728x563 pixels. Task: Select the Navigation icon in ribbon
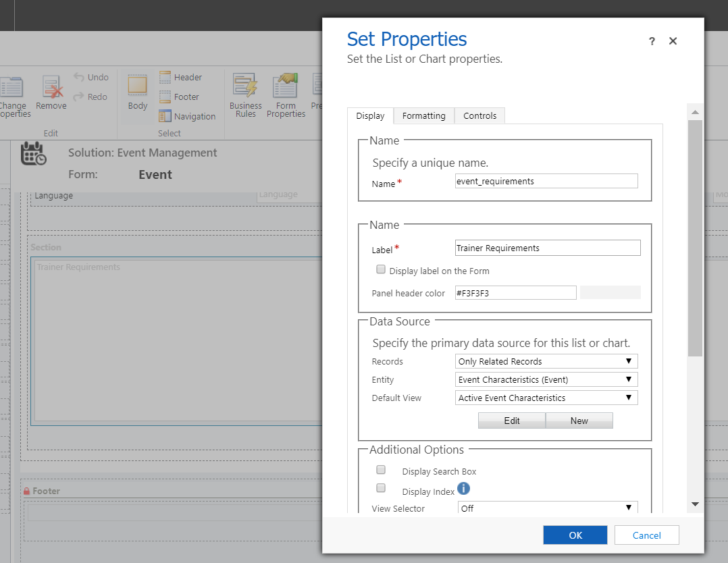coord(165,116)
